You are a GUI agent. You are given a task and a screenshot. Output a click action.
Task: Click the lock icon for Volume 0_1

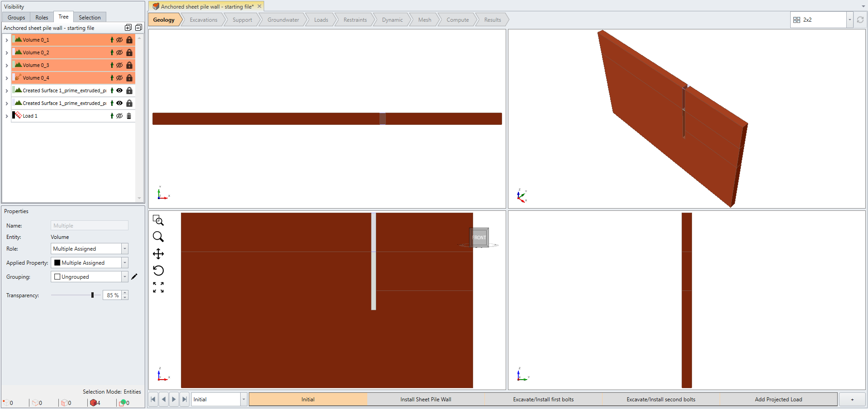point(129,40)
